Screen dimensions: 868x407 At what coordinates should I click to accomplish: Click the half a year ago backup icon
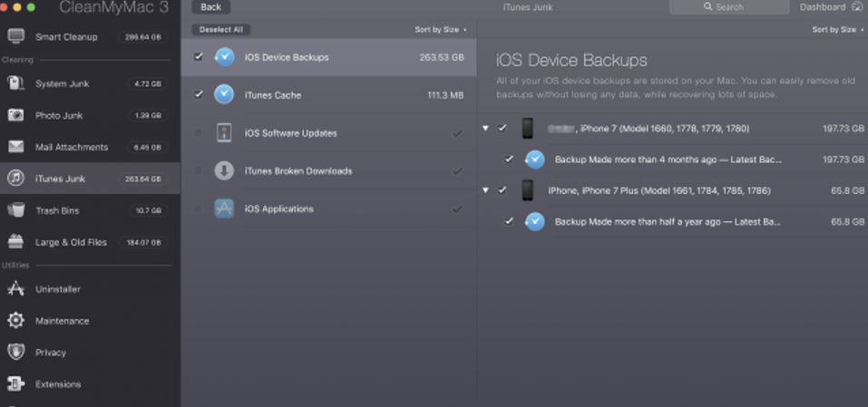tap(534, 221)
